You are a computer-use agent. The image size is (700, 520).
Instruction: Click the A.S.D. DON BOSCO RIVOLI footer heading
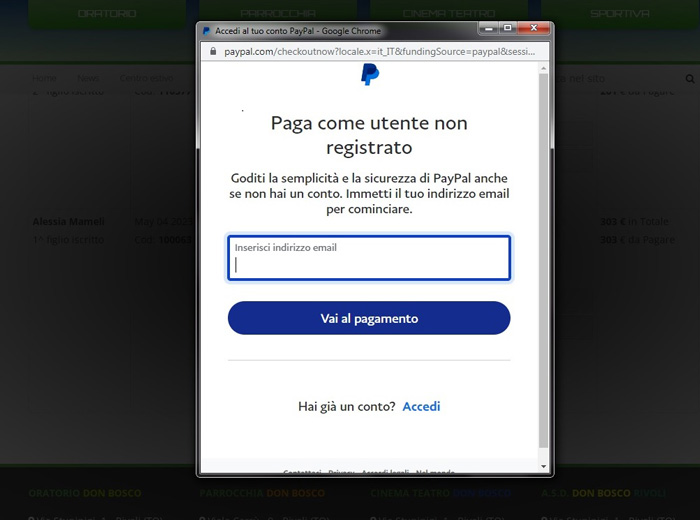tap(603, 493)
